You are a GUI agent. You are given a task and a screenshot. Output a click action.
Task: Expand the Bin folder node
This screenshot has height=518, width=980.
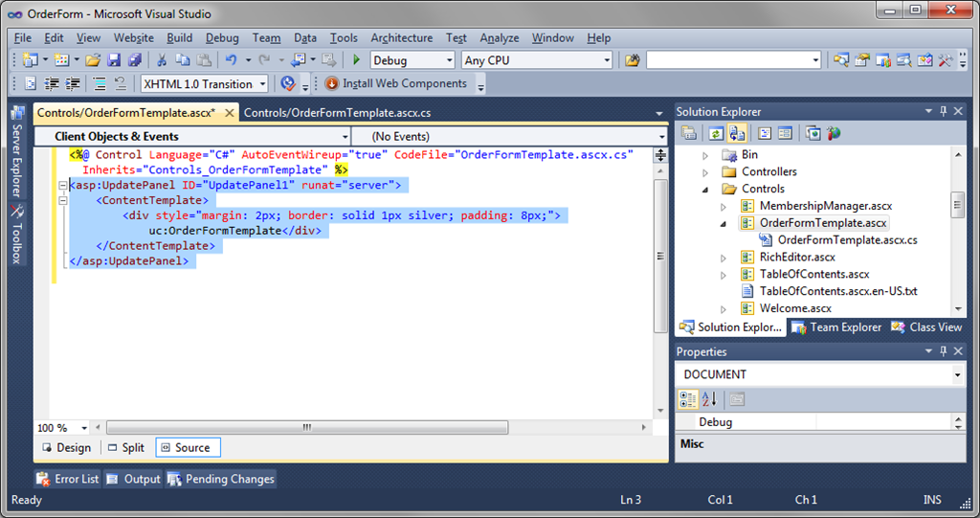tap(705, 155)
